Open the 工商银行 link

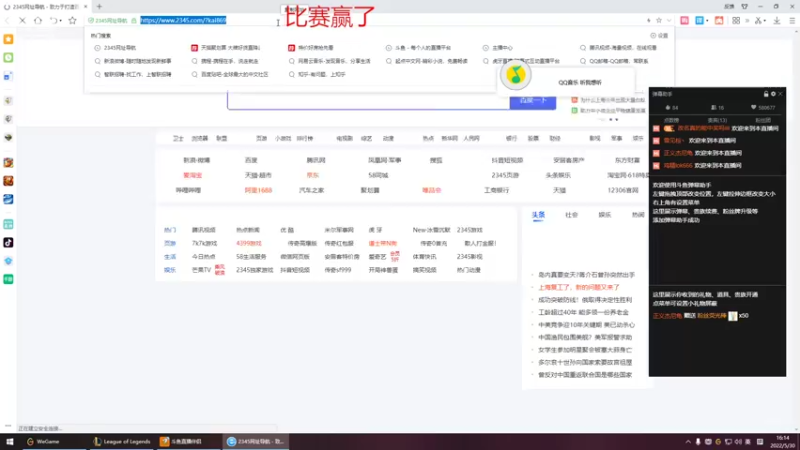(496, 190)
